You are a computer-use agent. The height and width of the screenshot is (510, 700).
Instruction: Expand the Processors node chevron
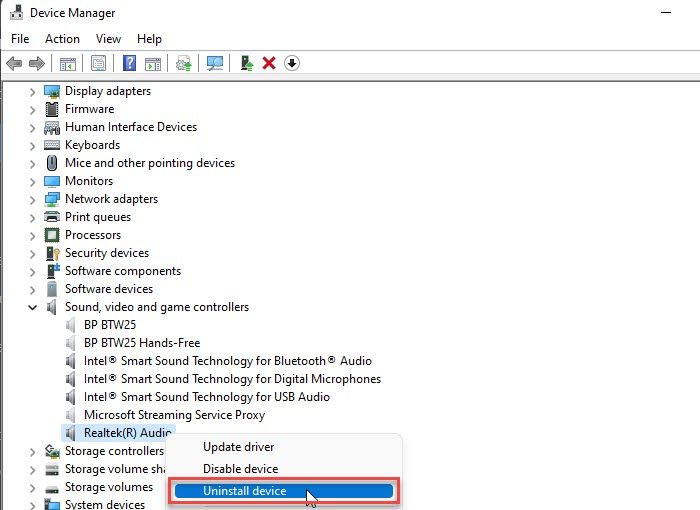click(32, 236)
